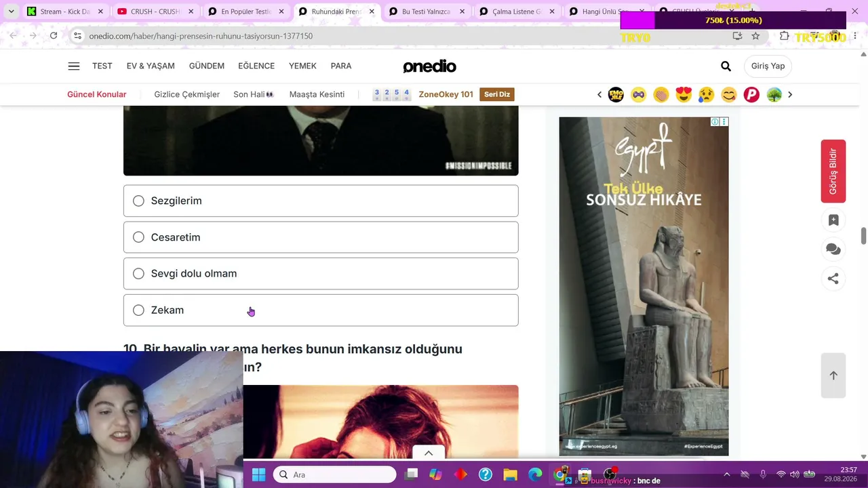The height and width of the screenshot is (488, 868).
Task: Expand the bottom panel up-chevron
Action: point(429,453)
